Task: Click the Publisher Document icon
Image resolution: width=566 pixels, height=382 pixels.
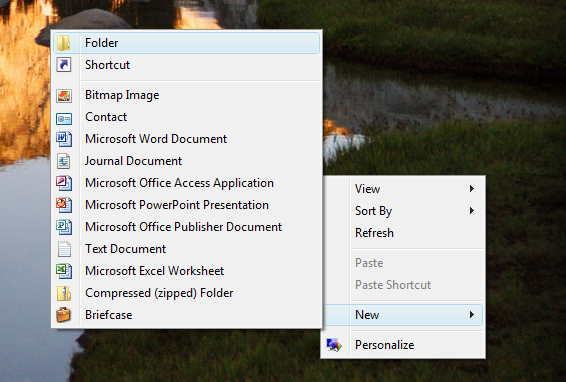Action: [x=64, y=227]
